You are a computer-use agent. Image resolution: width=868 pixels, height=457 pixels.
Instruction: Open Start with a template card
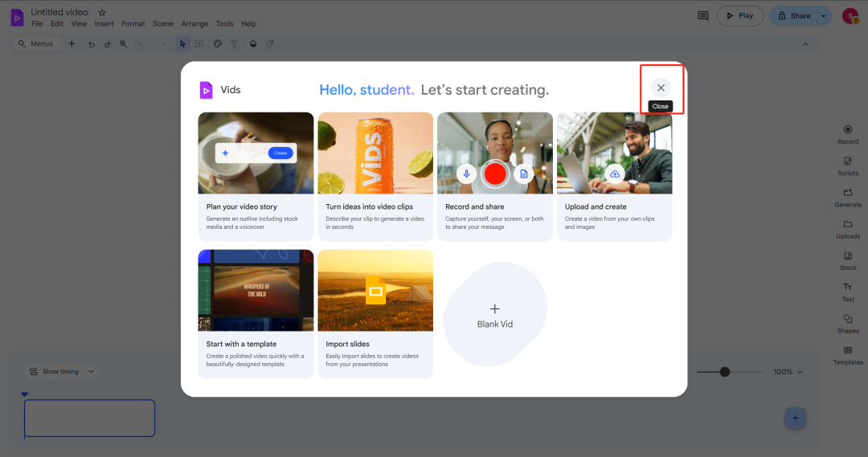coord(256,314)
